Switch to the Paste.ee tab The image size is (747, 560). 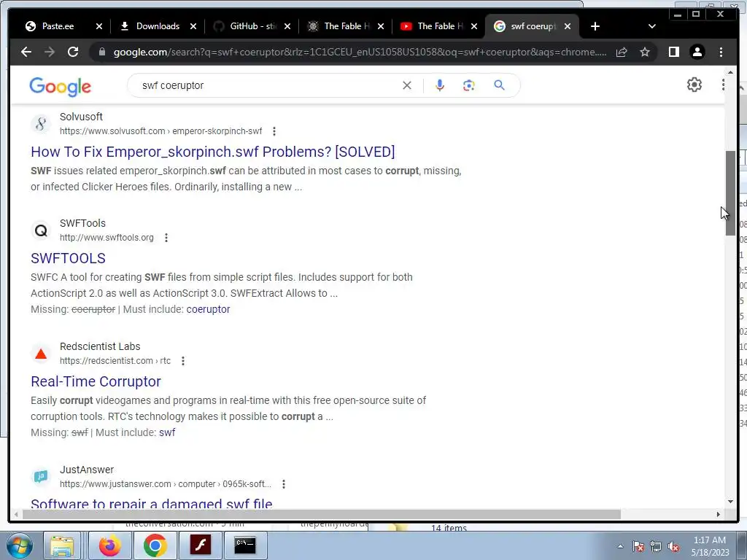[x=58, y=26]
